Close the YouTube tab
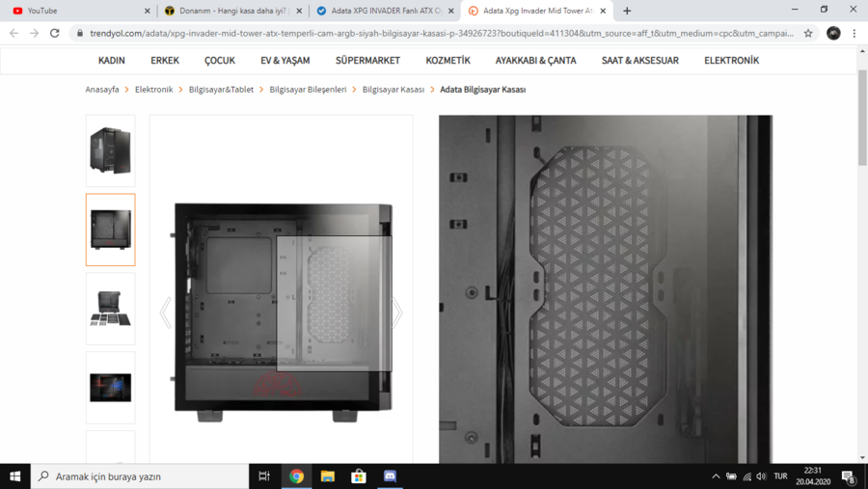868x489 pixels. click(148, 11)
